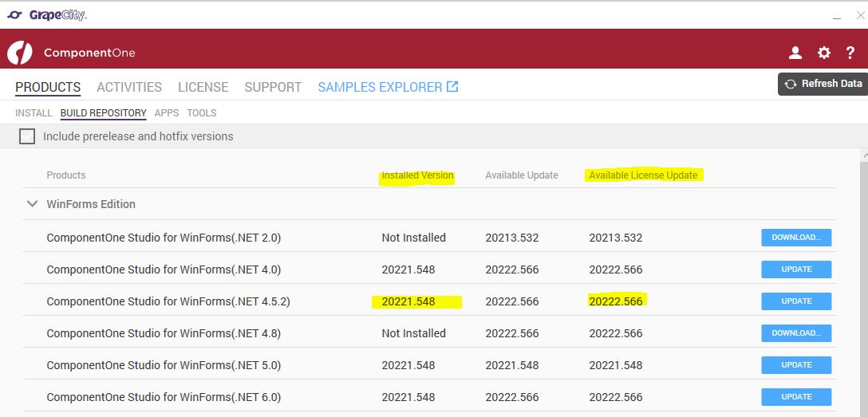Switch to the LICENSE tab
Viewport: 868px width, 417px height.
pyautogui.click(x=203, y=88)
